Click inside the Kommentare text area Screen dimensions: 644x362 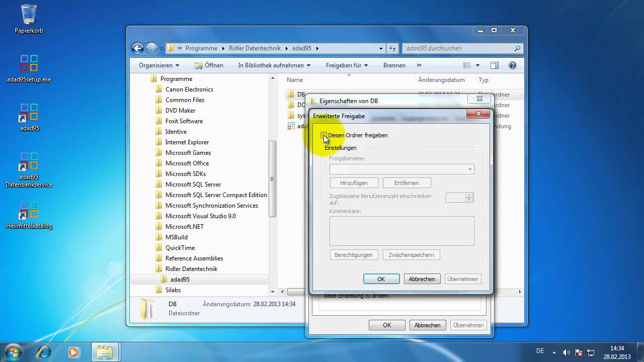point(401,230)
